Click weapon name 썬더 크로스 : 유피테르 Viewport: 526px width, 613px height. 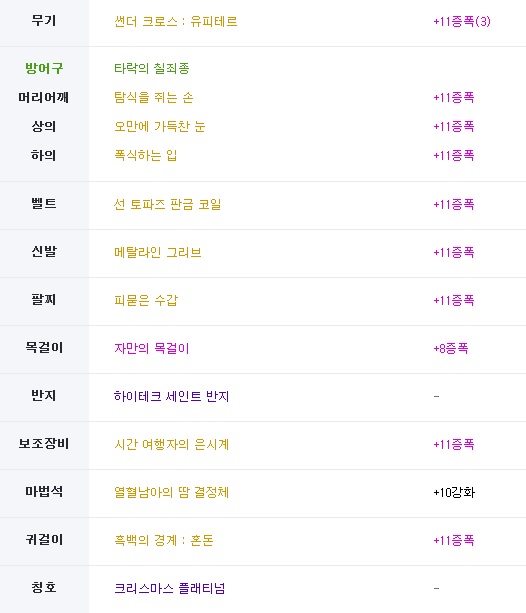176,21
